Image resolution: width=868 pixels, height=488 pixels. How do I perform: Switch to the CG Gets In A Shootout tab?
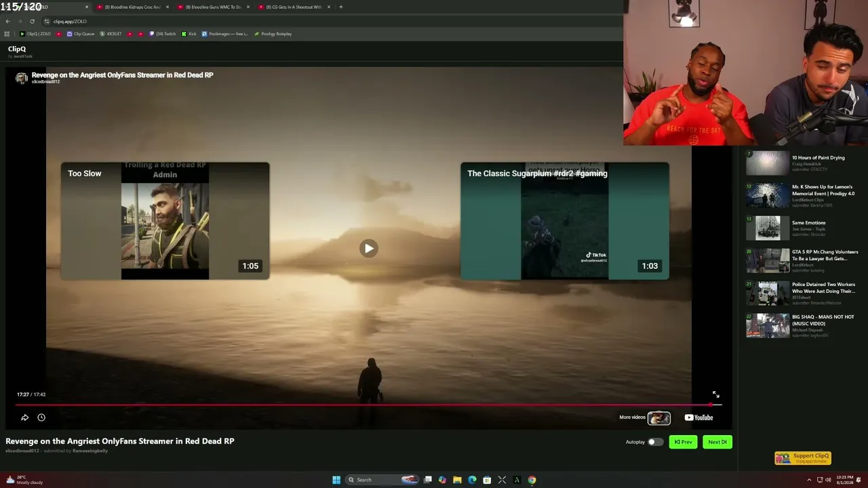coord(293,7)
